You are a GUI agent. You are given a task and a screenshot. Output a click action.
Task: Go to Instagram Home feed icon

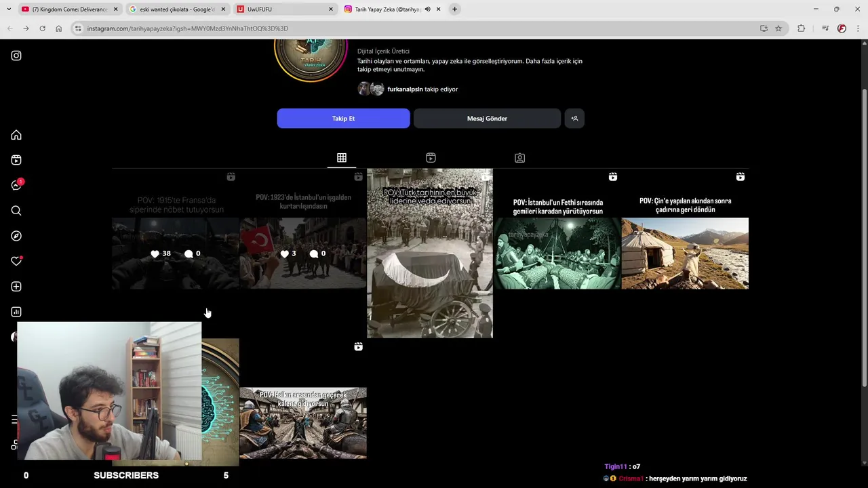point(16,136)
